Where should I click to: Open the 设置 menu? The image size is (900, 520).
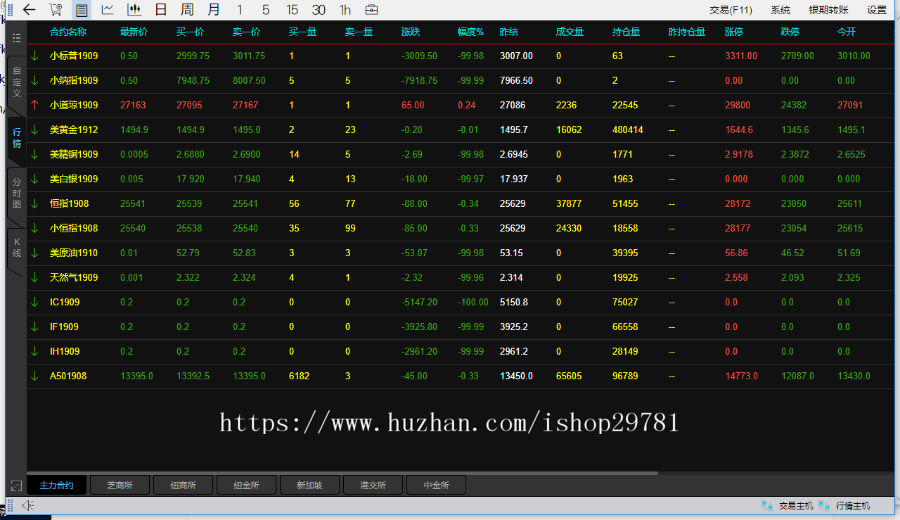coord(876,10)
